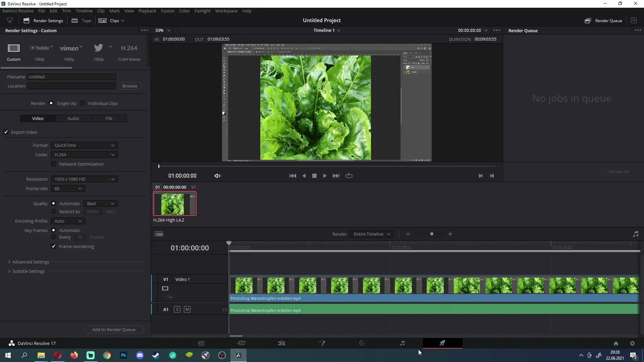Select Single clip radio button
This screenshot has width=644, height=362.
(51, 103)
